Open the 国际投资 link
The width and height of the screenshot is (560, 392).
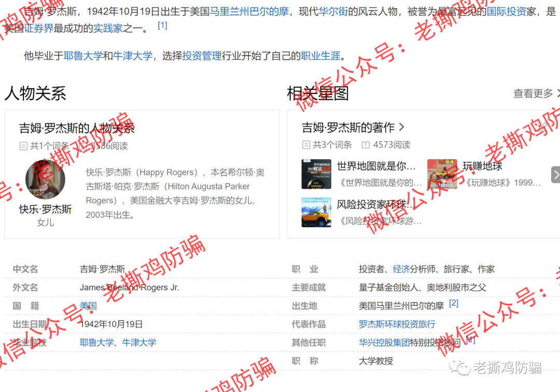click(507, 11)
